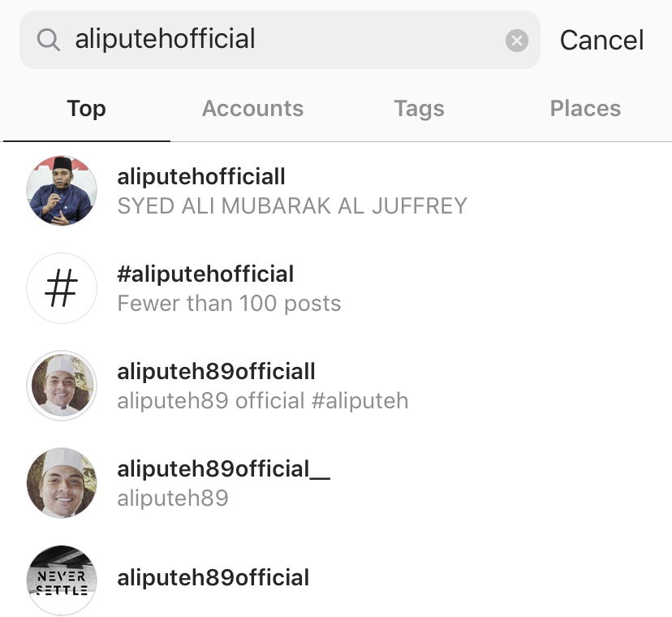Clear the search text with the X icon

click(x=517, y=41)
